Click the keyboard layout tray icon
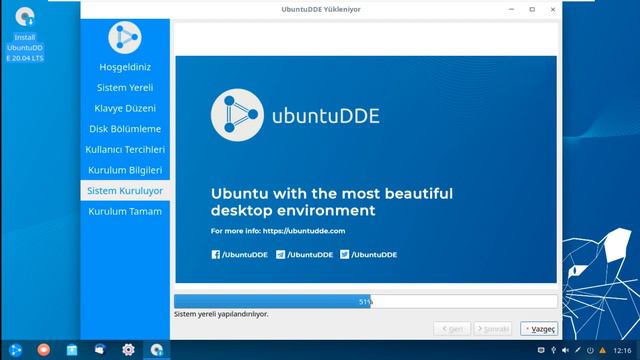This screenshot has height=360, width=640. coord(541,350)
